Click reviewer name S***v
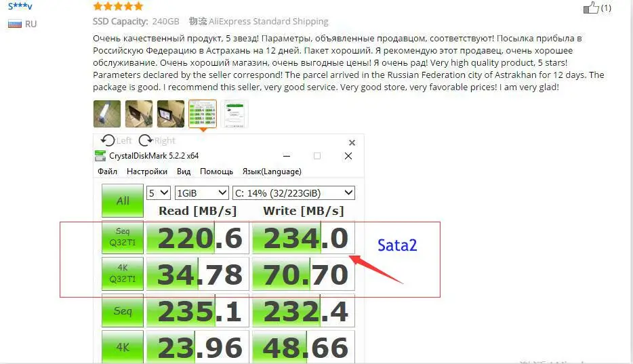 [20, 6]
